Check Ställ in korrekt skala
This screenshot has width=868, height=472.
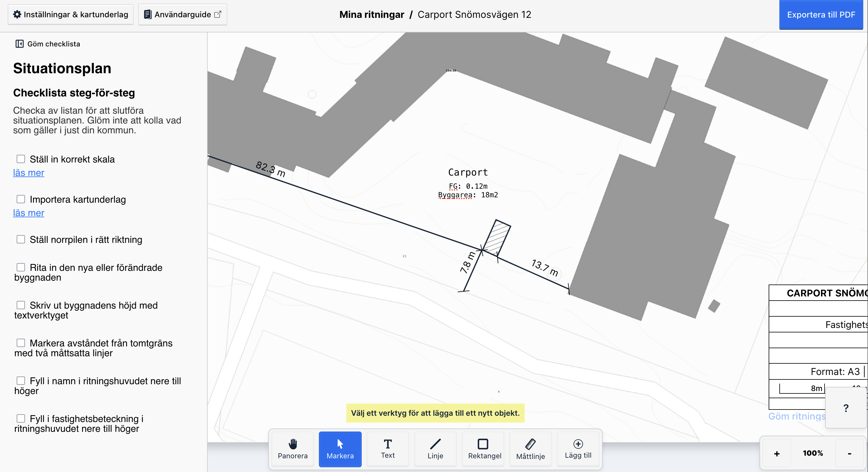coord(21,159)
